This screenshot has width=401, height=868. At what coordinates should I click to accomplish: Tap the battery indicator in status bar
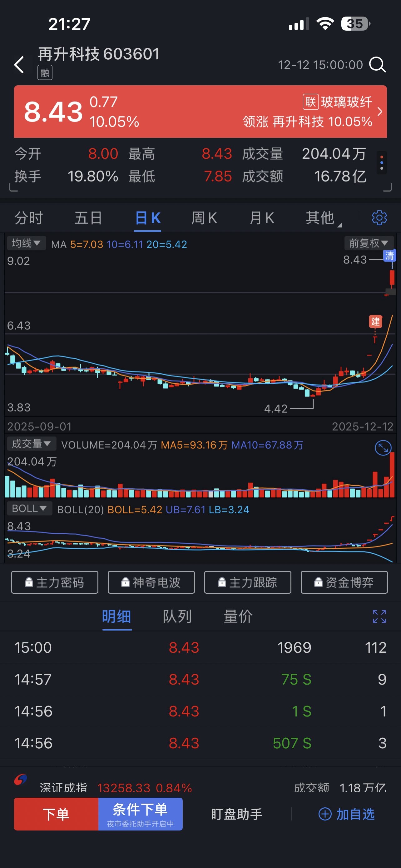click(x=355, y=23)
